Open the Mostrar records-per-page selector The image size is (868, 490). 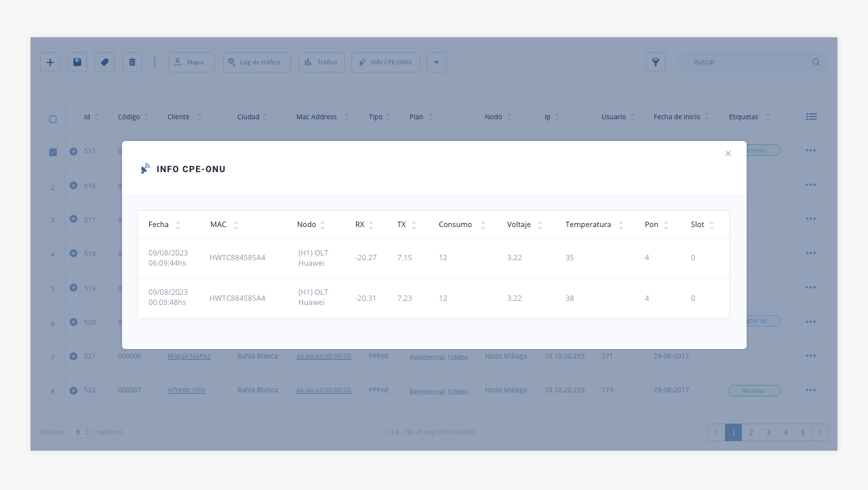click(x=80, y=432)
